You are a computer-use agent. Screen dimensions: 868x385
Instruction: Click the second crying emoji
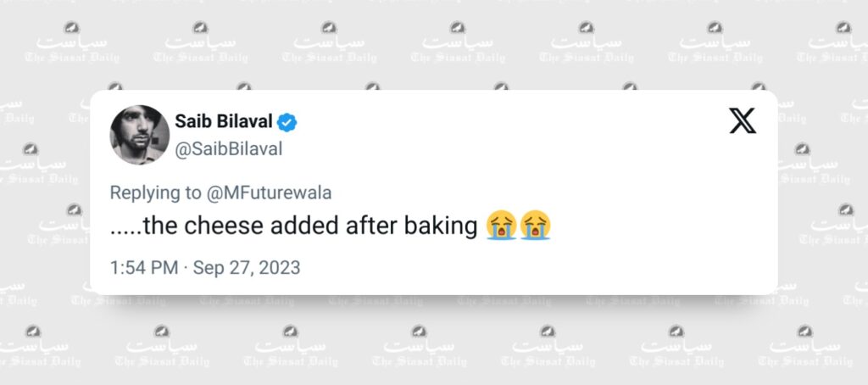[536, 226]
